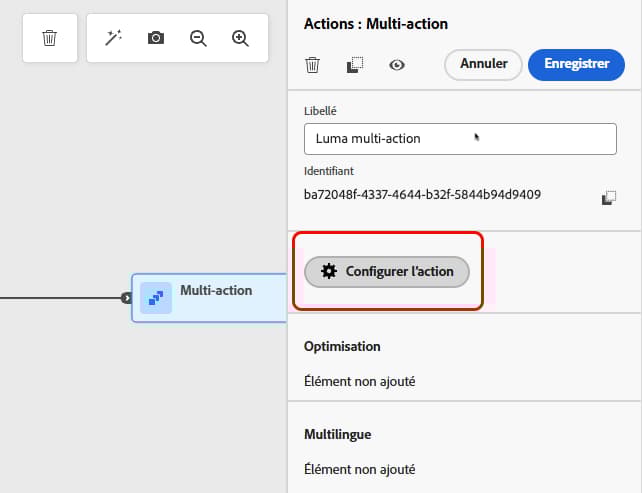This screenshot has width=642, height=493.
Task: Toggle the eye icon in the Actions panel
Action: (397, 65)
